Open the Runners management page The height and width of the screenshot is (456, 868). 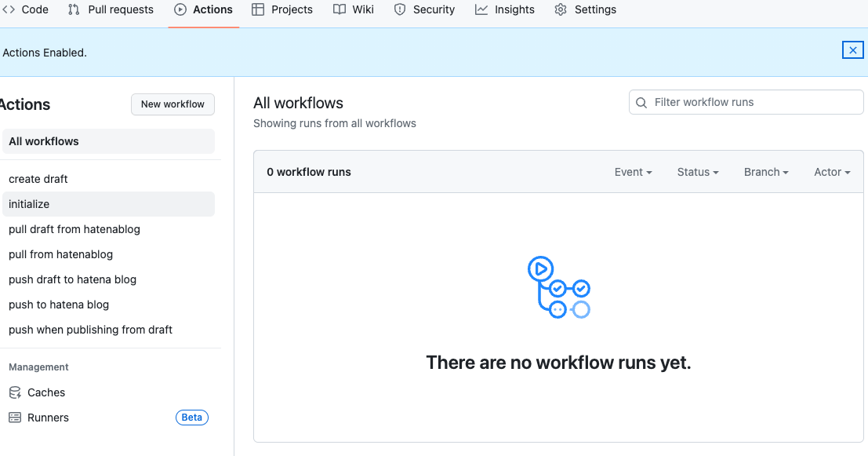(108, 418)
